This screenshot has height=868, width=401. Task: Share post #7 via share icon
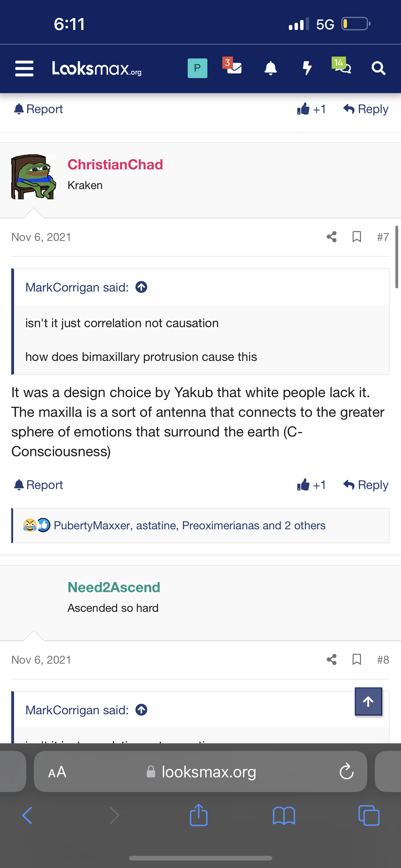332,237
